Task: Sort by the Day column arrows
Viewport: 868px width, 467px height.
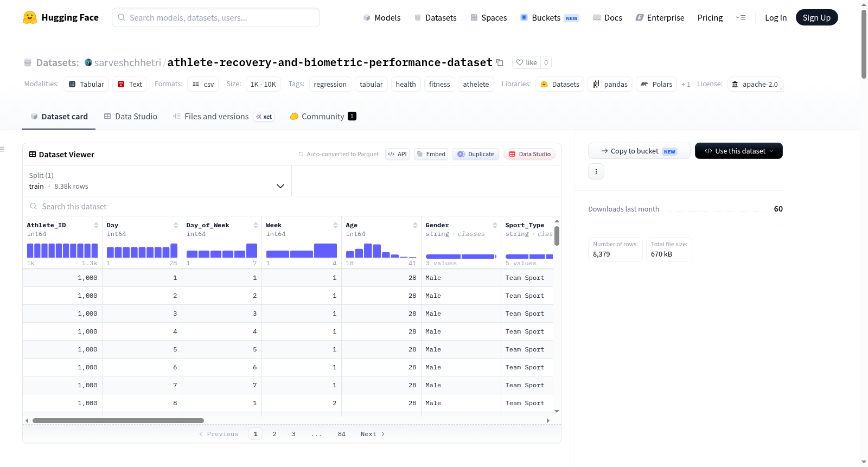Action: pyautogui.click(x=176, y=225)
